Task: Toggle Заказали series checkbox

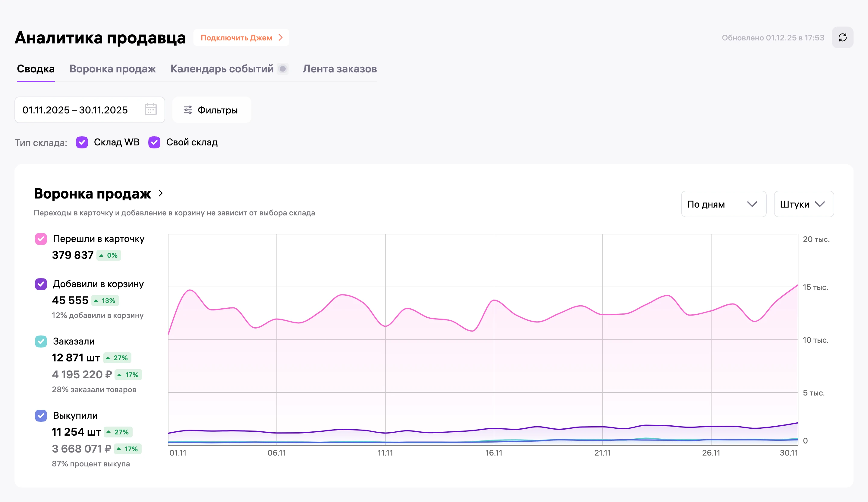Action: click(x=41, y=341)
